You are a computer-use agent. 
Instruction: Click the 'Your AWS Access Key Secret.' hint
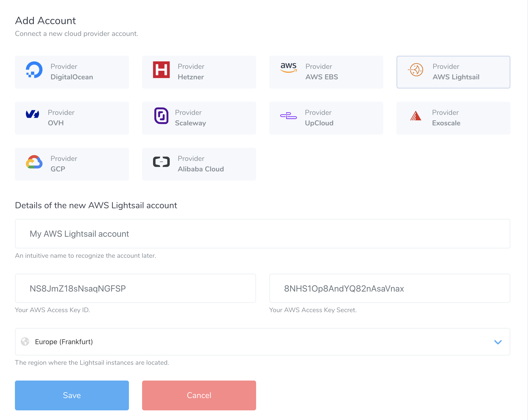click(313, 310)
